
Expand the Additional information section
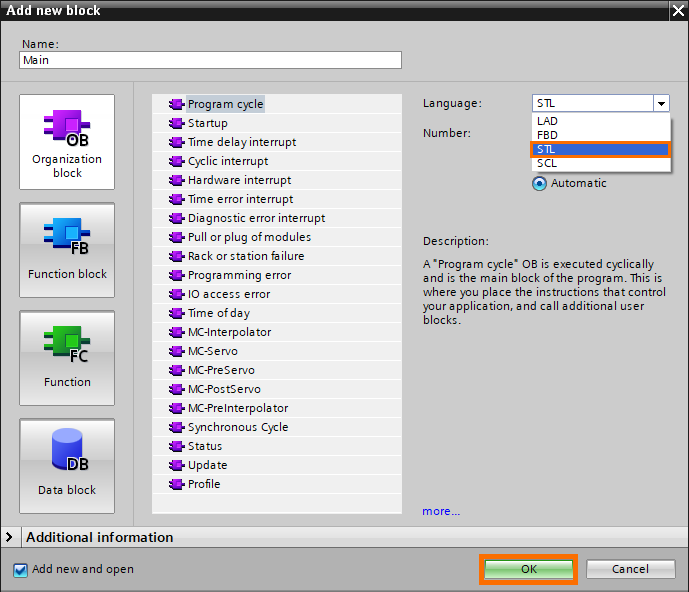9,537
